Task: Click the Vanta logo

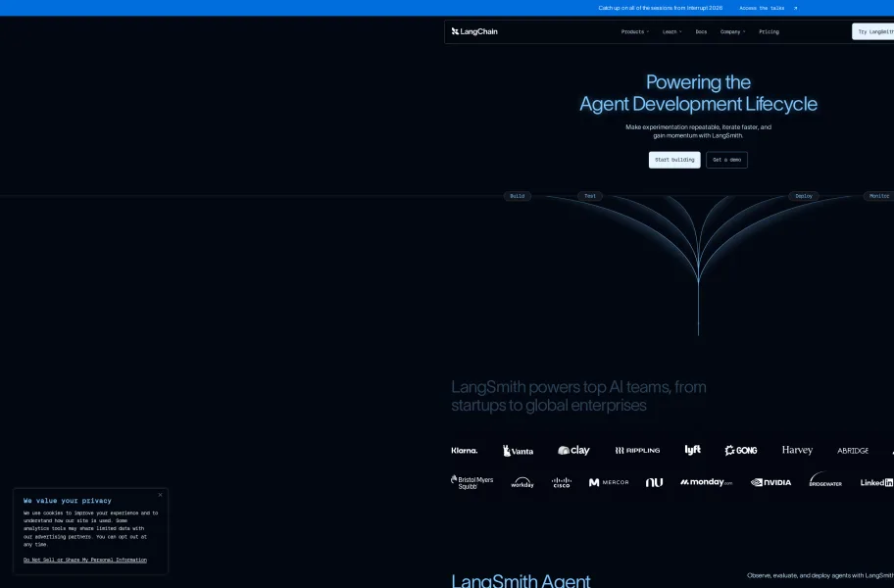Action: pyautogui.click(x=518, y=451)
